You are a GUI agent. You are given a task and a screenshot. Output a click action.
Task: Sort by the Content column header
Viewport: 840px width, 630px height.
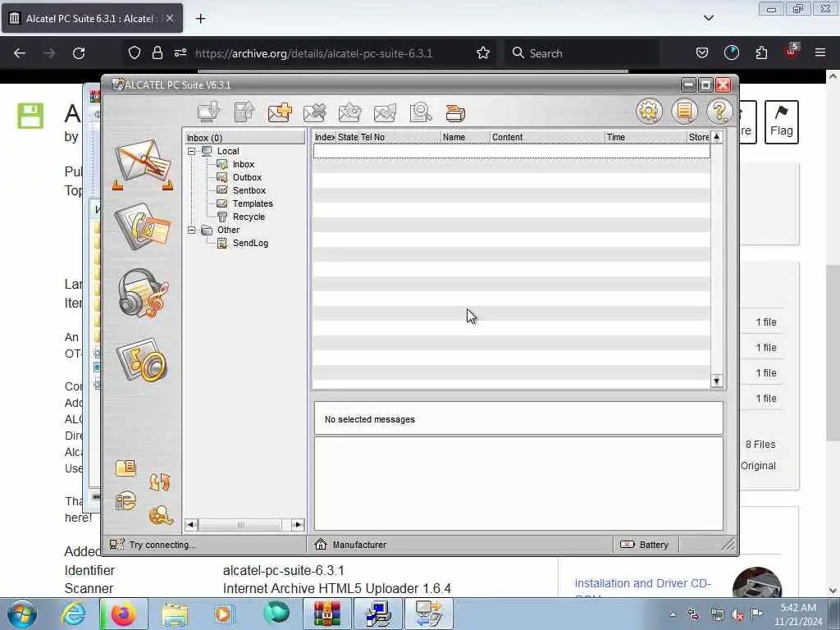pos(547,137)
